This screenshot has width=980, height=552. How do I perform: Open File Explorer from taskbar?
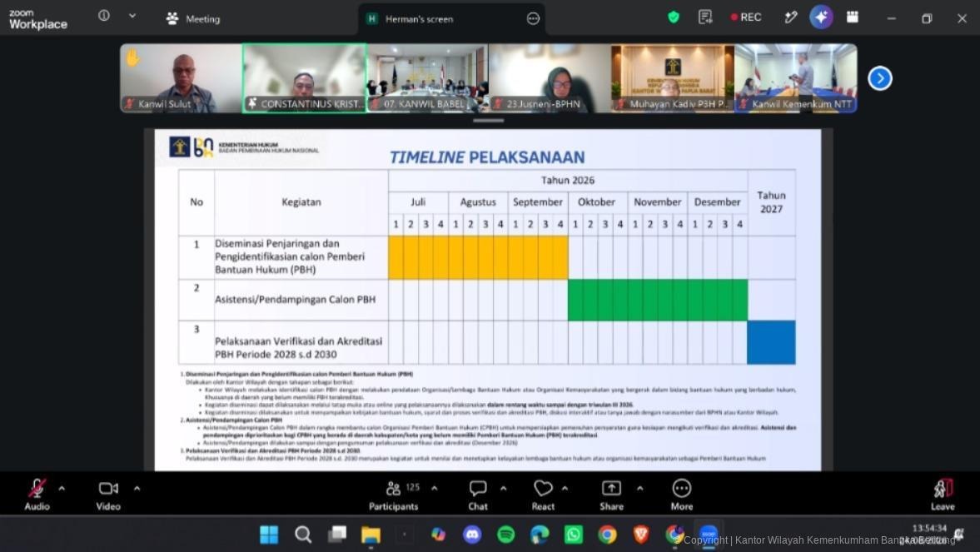coord(371,535)
